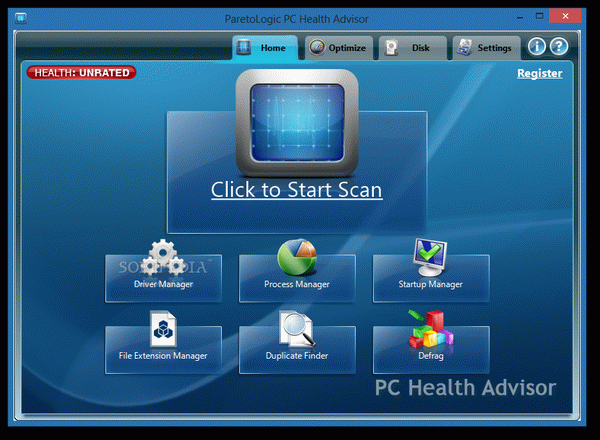The height and width of the screenshot is (440, 600).
Task: Switch to the Optimize tab
Action: 339,48
